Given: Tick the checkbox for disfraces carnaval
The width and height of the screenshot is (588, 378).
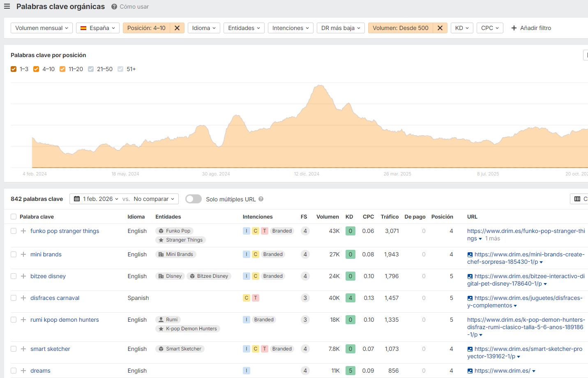Looking at the screenshot, I should [14, 298].
